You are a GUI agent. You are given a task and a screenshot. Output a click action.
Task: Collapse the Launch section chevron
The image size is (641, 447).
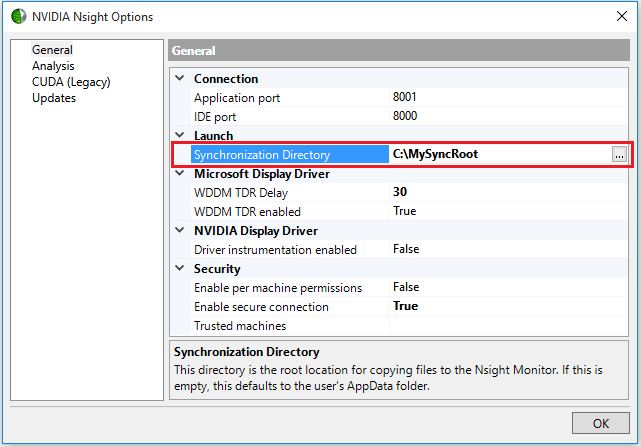(180, 136)
